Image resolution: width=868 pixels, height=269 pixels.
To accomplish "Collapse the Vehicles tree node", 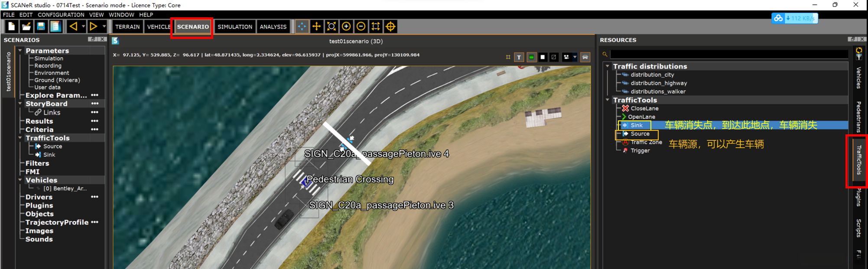I will [20, 180].
